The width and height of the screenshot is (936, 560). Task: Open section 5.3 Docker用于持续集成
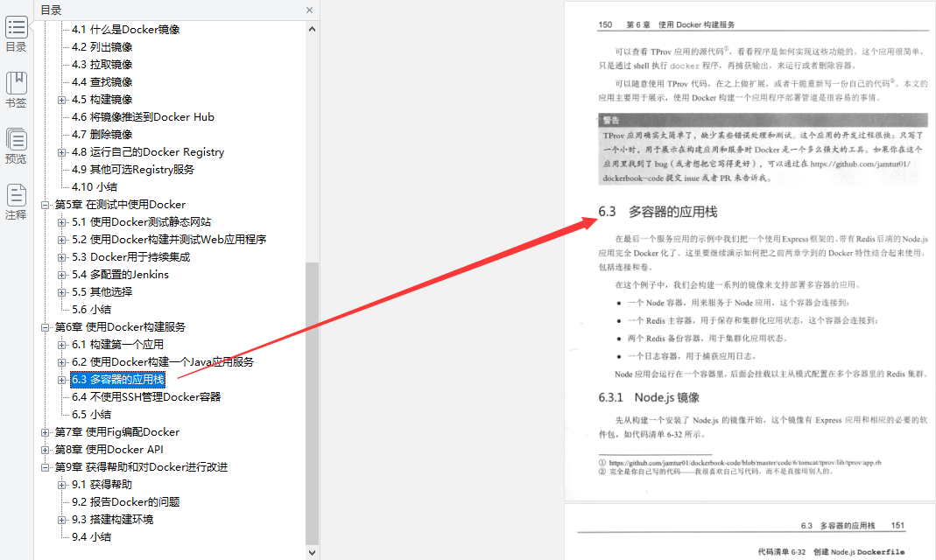131,256
